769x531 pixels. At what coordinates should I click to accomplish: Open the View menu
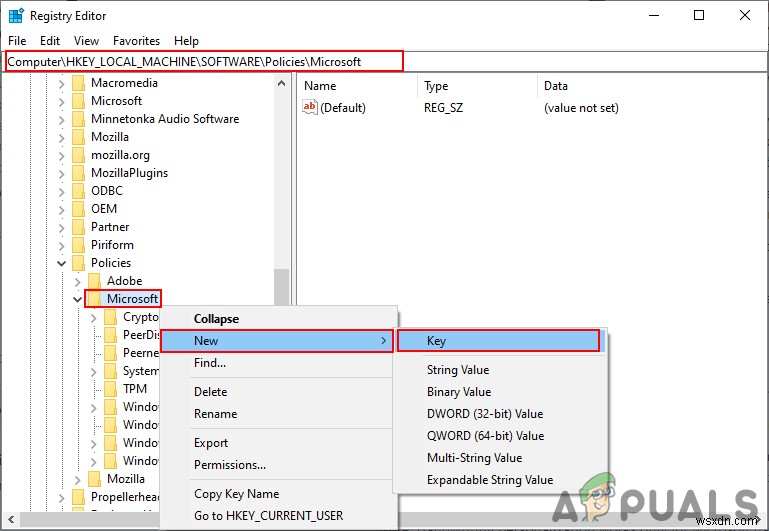click(x=86, y=41)
